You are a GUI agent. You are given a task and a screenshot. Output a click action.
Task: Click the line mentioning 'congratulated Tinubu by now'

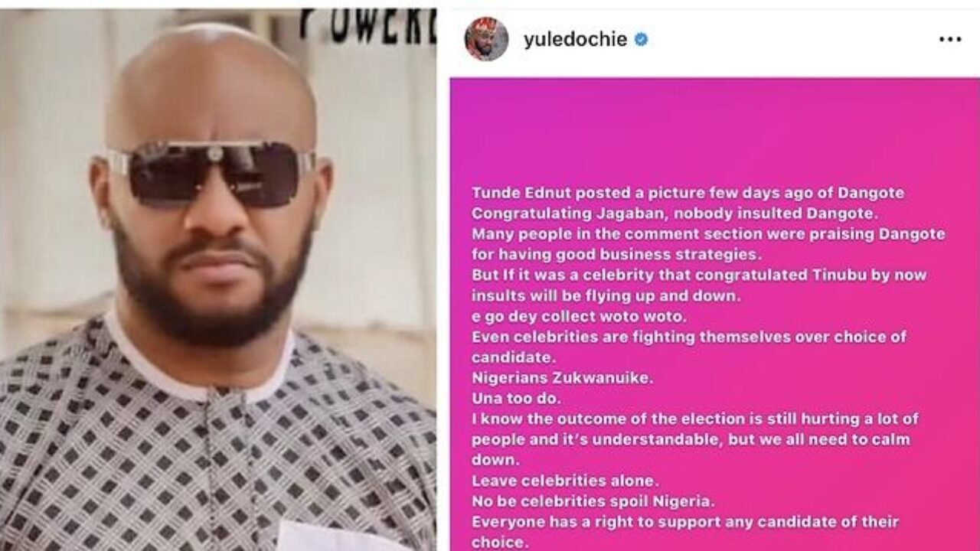[699, 275]
